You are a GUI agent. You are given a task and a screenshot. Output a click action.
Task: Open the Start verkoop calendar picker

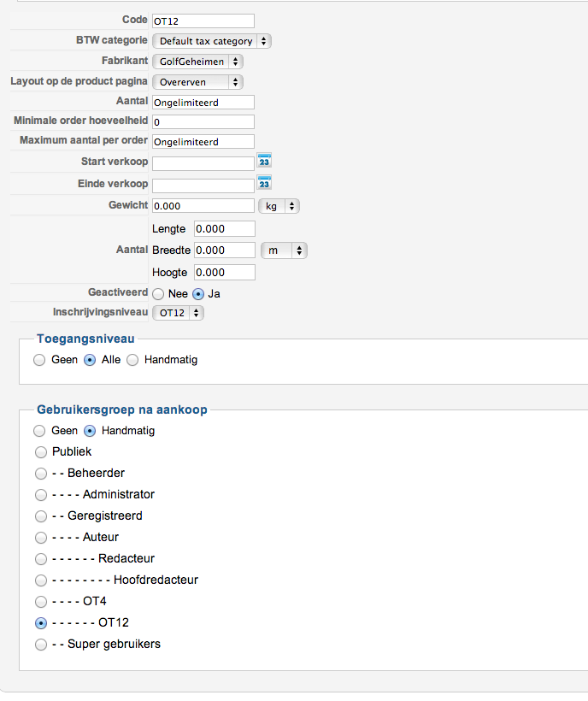point(265,162)
